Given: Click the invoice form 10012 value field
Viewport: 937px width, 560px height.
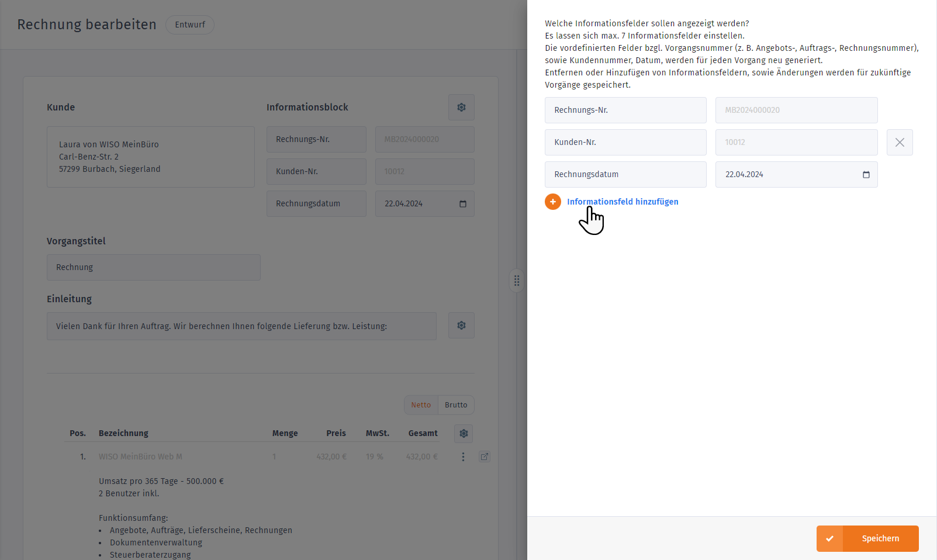Looking at the screenshot, I should [424, 171].
